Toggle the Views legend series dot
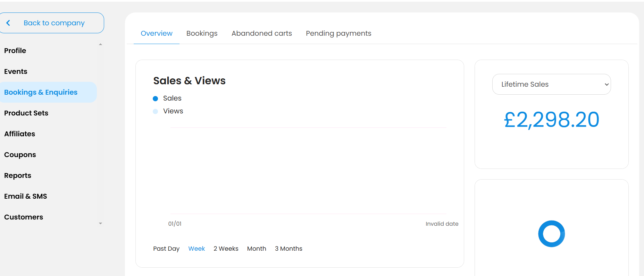644x276 pixels. click(x=156, y=111)
